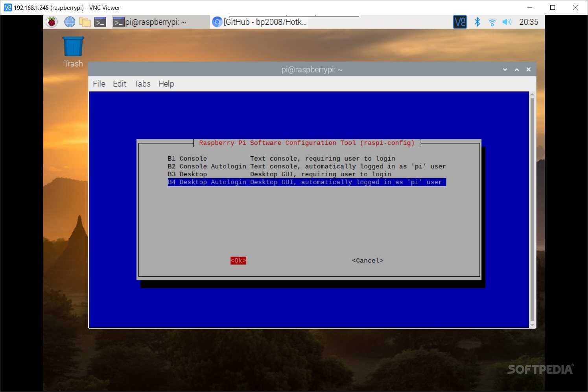Viewport: 588px width, 392px height.
Task: Open the terminal Edit menu
Action: pos(120,84)
